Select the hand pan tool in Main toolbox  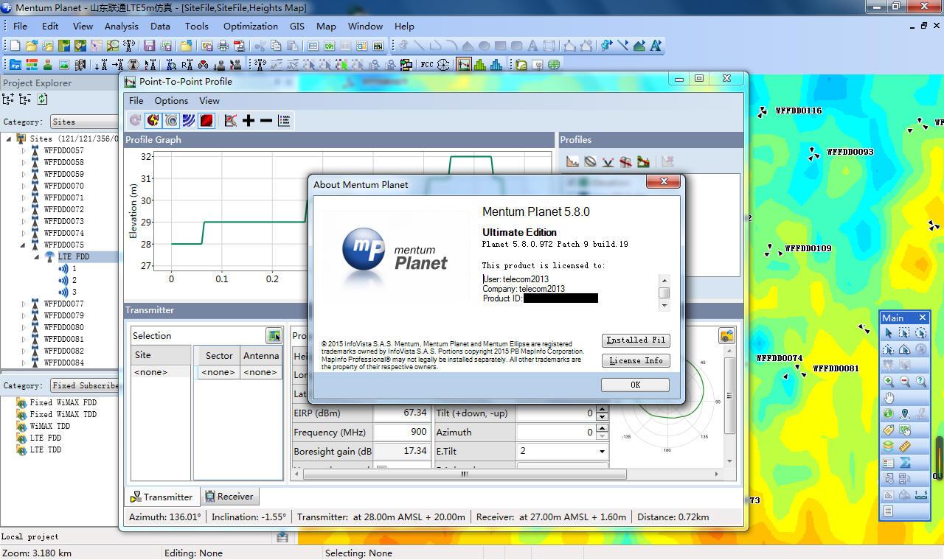[888, 398]
